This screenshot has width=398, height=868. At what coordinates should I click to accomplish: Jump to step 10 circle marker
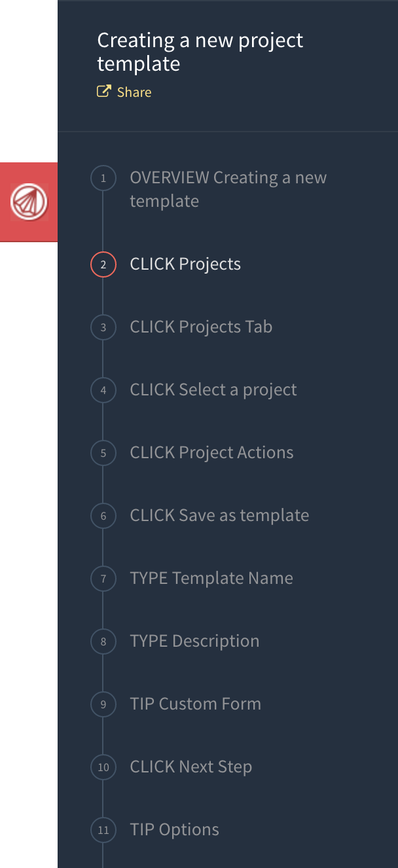click(103, 767)
